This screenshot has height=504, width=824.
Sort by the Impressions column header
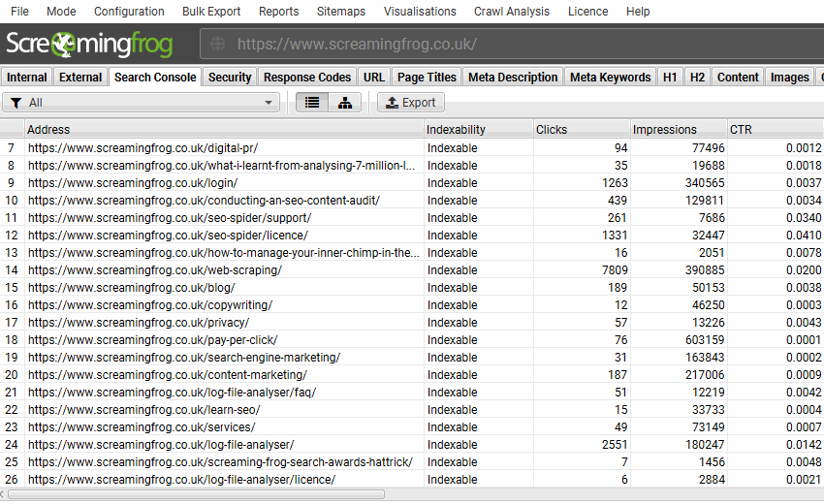[679, 129]
